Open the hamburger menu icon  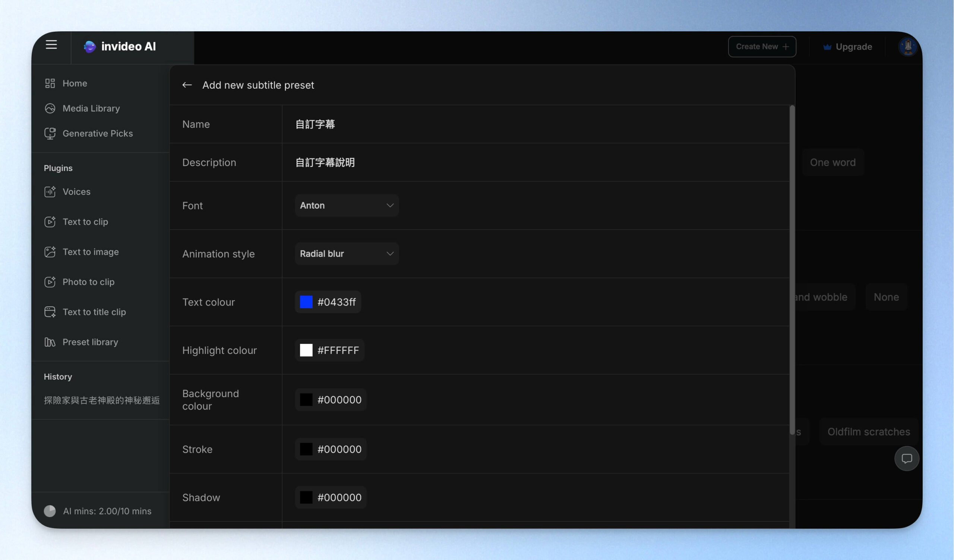pyautogui.click(x=51, y=45)
